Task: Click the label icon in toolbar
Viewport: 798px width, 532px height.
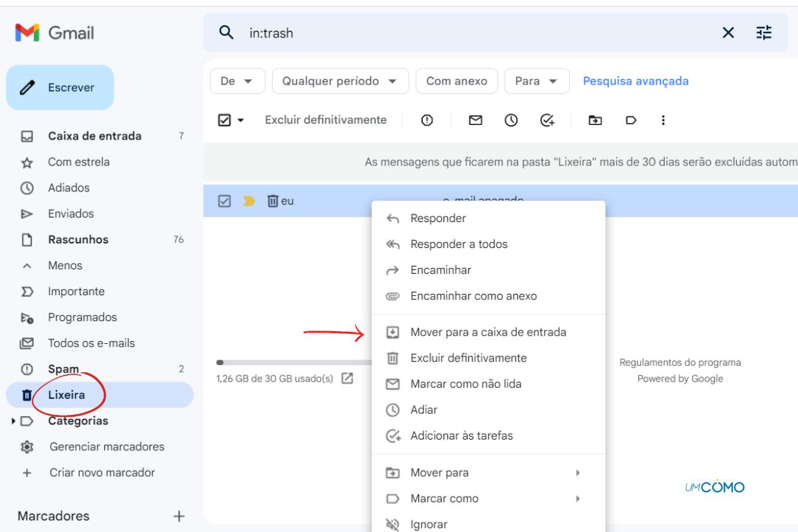Action: tap(631, 120)
